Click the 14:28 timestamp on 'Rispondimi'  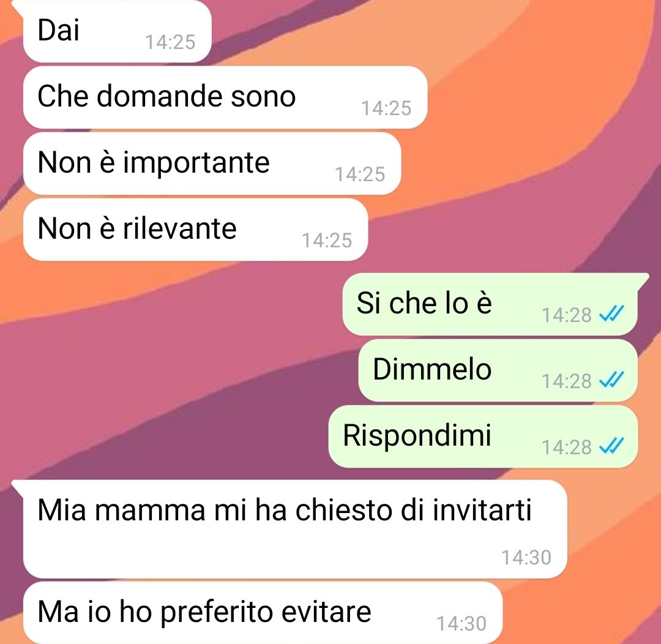(x=567, y=447)
